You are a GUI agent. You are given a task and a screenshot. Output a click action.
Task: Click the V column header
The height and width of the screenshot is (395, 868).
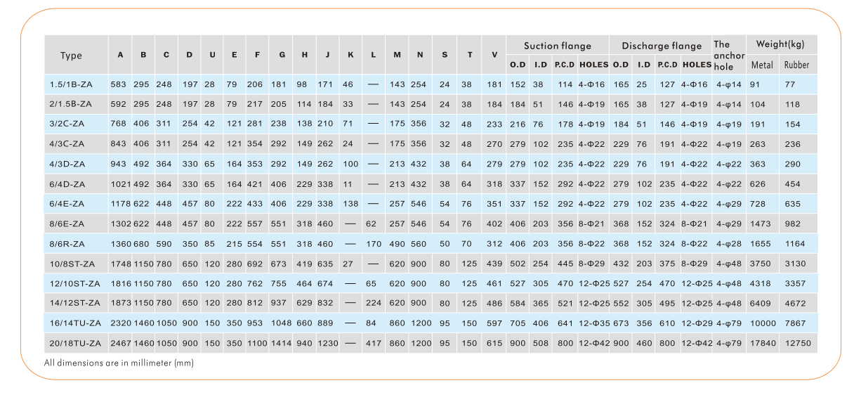coord(494,55)
